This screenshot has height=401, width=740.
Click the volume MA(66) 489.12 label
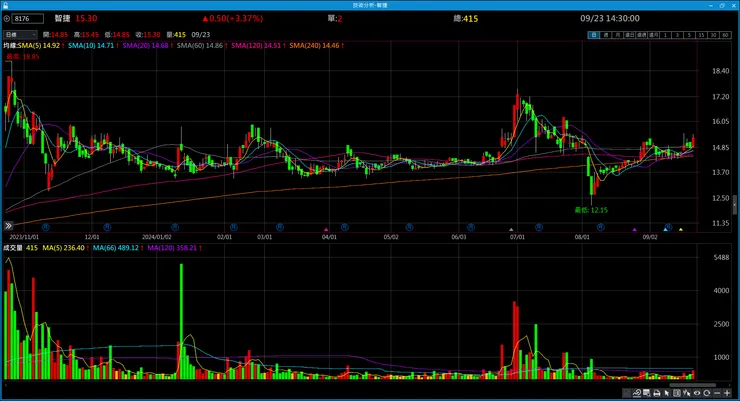tap(118, 248)
